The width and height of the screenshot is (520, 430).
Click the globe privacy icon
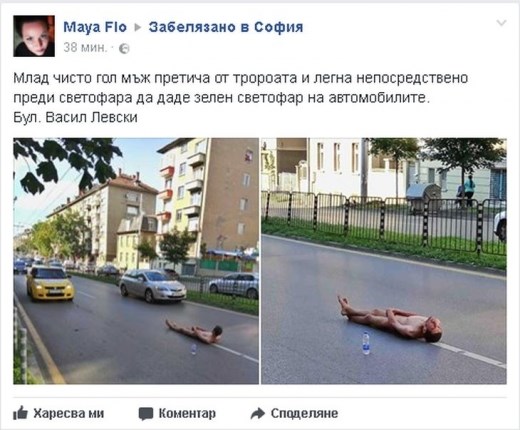click(124, 49)
